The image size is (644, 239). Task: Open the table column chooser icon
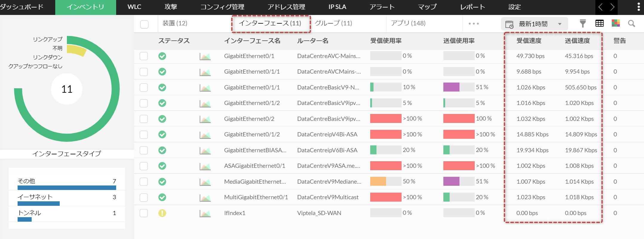click(599, 23)
